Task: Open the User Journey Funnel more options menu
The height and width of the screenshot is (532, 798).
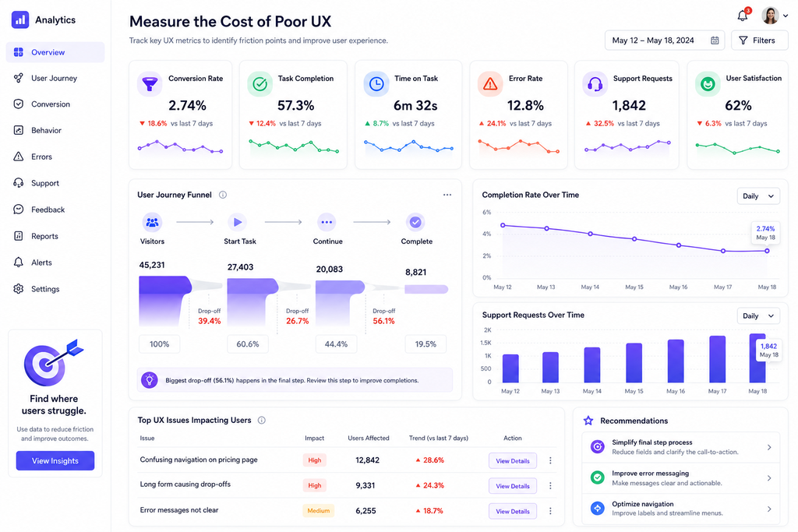Action: (x=447, y=195)
